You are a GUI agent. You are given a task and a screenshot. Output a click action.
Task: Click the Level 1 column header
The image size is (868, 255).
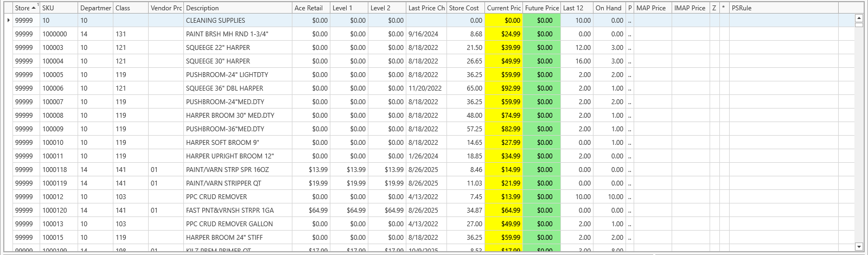(x=349, y=8)
